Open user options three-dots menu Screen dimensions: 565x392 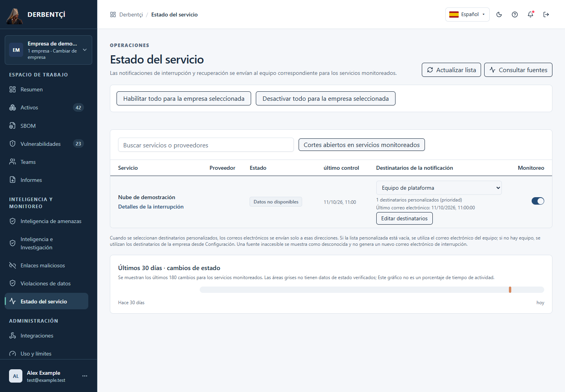coord(85,376)
